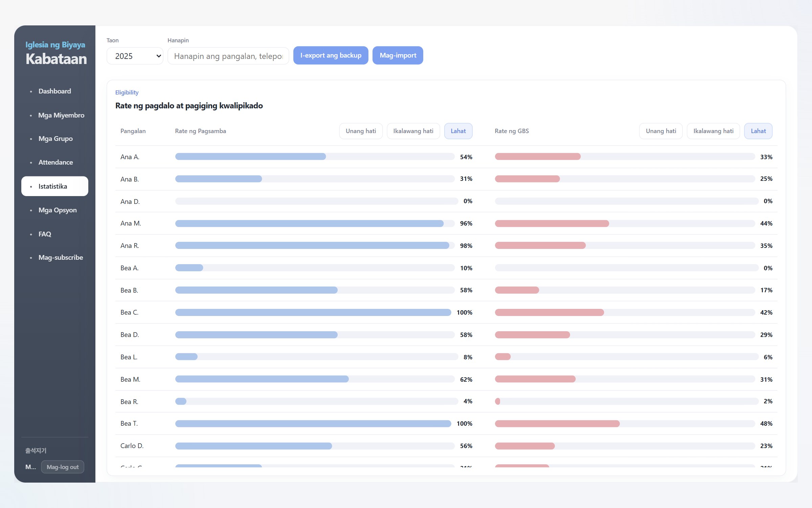Select Ikalawang hati for Rate ng GBS

point(713,131)
